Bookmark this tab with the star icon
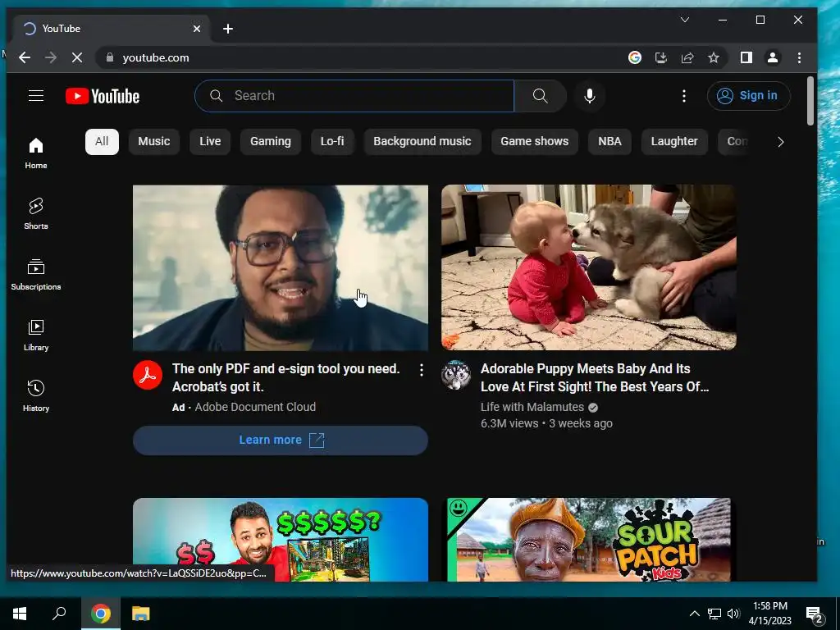This screenshot has height=630, width=840. [x=714, y=58]
